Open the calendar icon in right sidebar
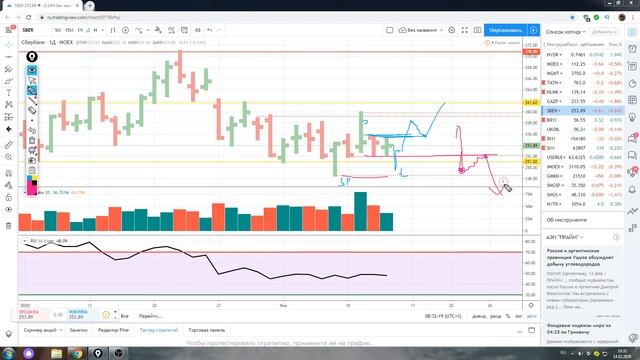640x360 pixels. coord(632,100)
